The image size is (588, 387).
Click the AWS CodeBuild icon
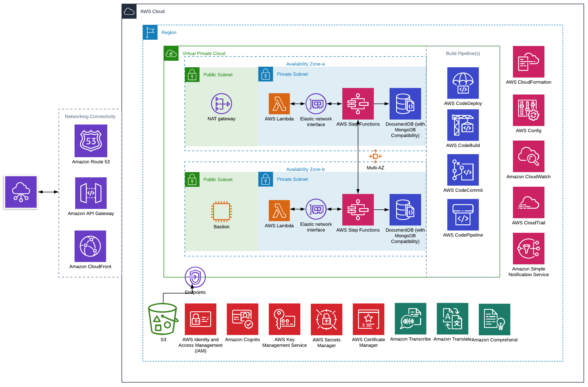coord(463,125)
